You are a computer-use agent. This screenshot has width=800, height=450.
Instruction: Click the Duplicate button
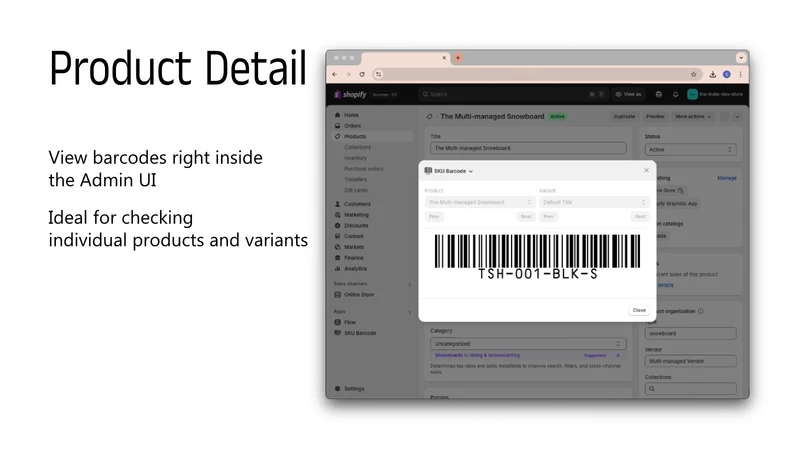click(624, 117)
